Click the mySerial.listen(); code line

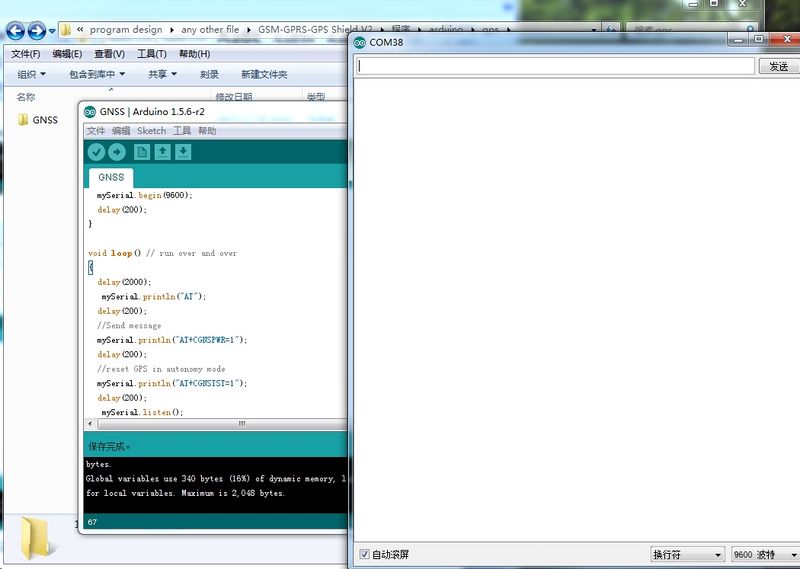[x=142, y=412]
